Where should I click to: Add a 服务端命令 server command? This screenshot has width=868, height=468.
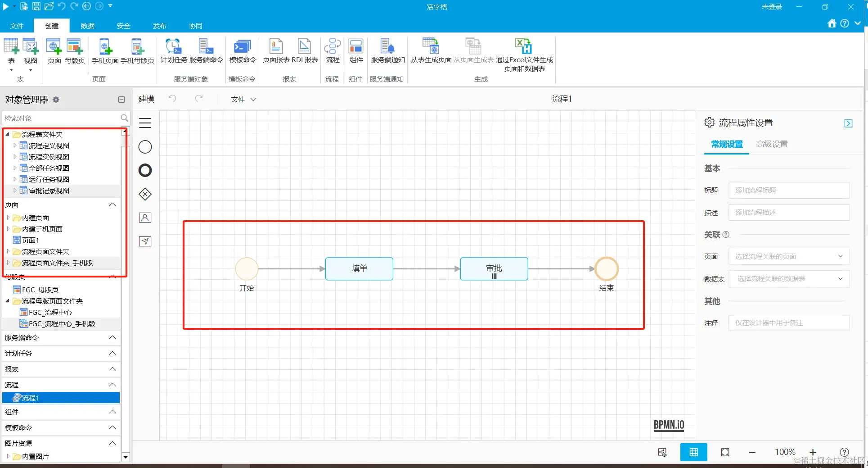(206, 46)
